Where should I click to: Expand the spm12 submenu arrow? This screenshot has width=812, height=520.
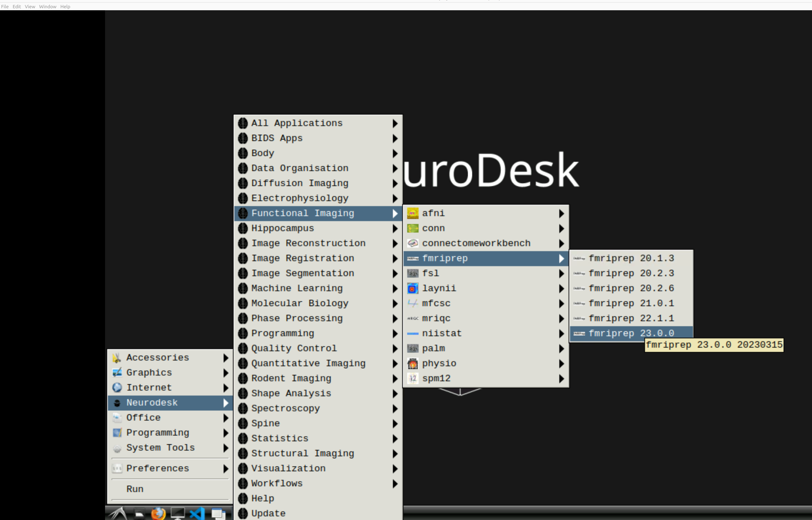pos(561,379)
